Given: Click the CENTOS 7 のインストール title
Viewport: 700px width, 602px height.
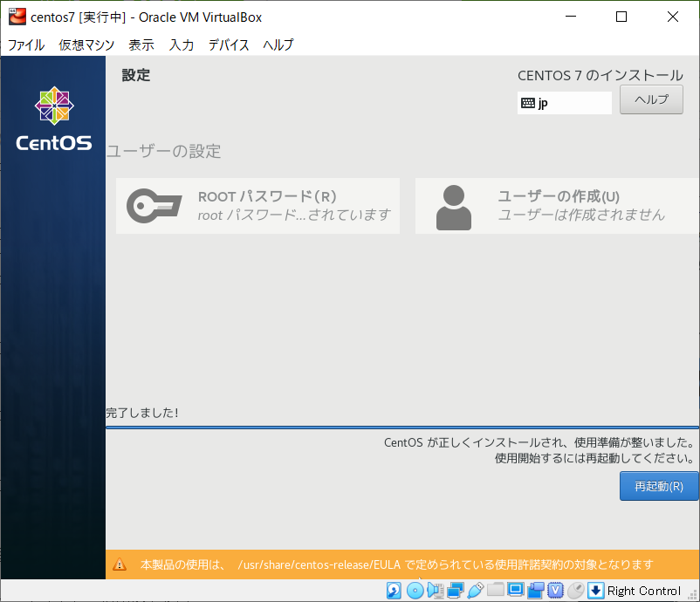Looking at the screenshot, I should click(x=600, y=75).
